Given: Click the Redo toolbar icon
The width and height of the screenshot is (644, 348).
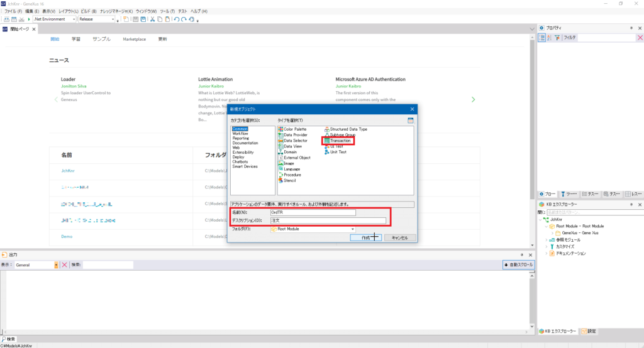Looking at the screenshot, I should tap(184, 19).
